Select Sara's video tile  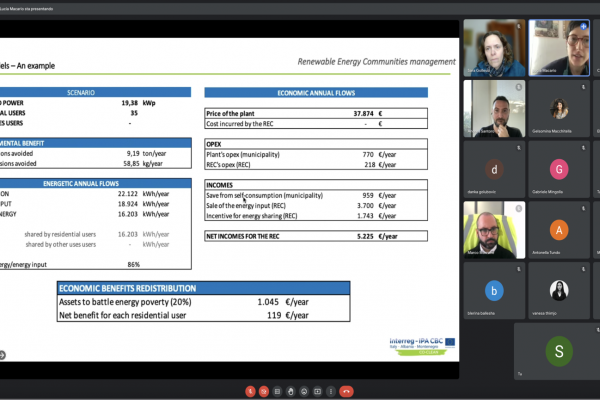pyautogui.click(x=494, y=48)
